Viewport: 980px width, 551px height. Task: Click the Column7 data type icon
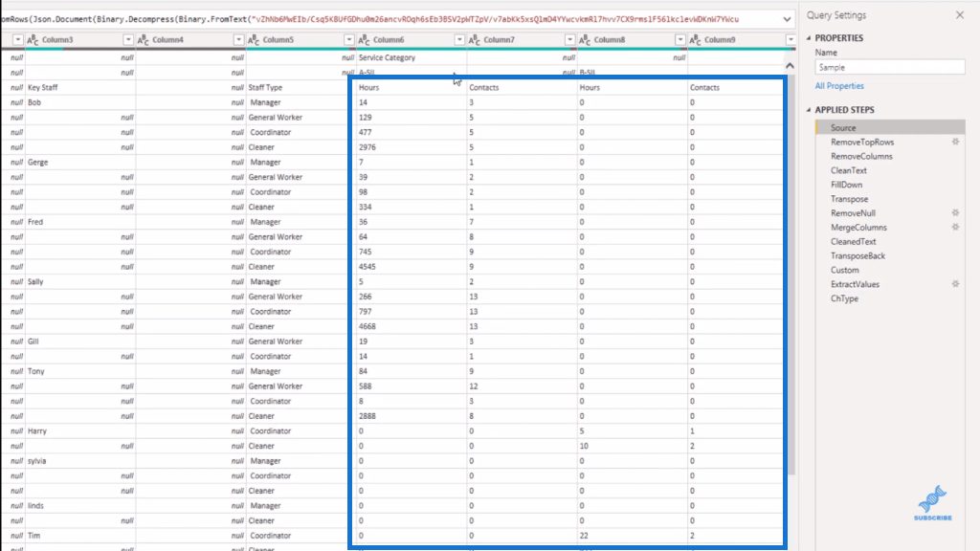click(x=475, y=40)
